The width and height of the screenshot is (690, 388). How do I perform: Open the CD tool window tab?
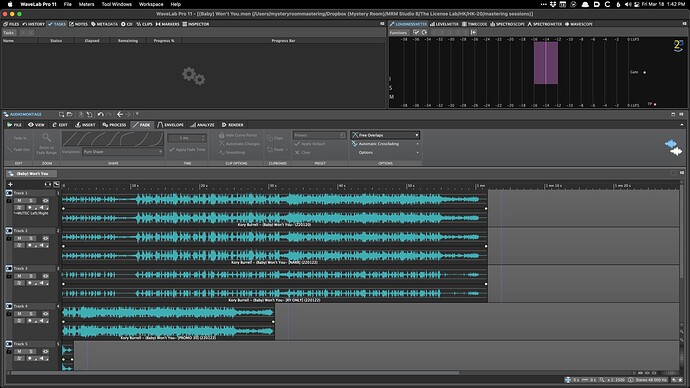[126, 24]
